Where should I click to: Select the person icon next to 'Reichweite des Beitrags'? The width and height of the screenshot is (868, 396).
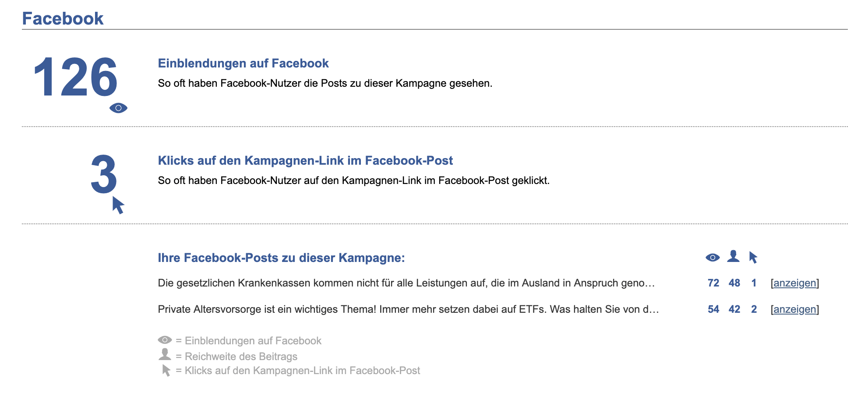[x=164, y=356]
